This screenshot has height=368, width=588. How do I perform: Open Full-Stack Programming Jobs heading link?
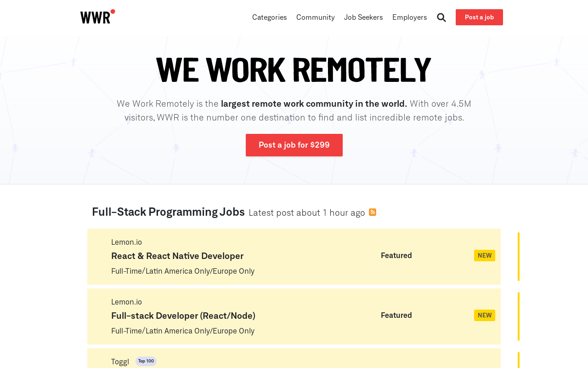(x=168, y=212)
